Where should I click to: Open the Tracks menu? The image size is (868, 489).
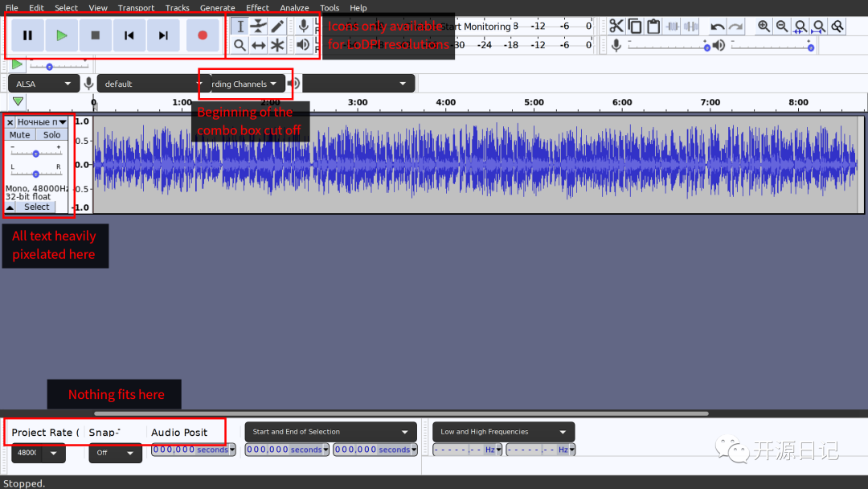[177, 8]
